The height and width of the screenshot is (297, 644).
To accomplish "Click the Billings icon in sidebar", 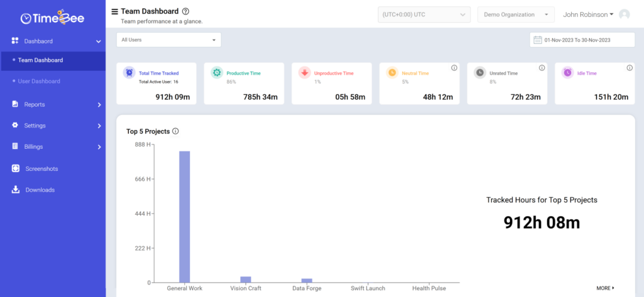I will coord(15,146).
